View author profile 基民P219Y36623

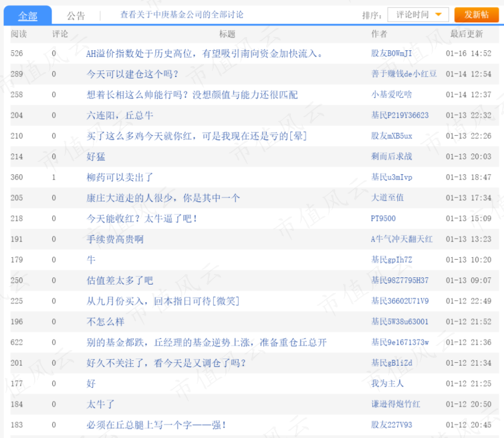[x=400, y=115]
